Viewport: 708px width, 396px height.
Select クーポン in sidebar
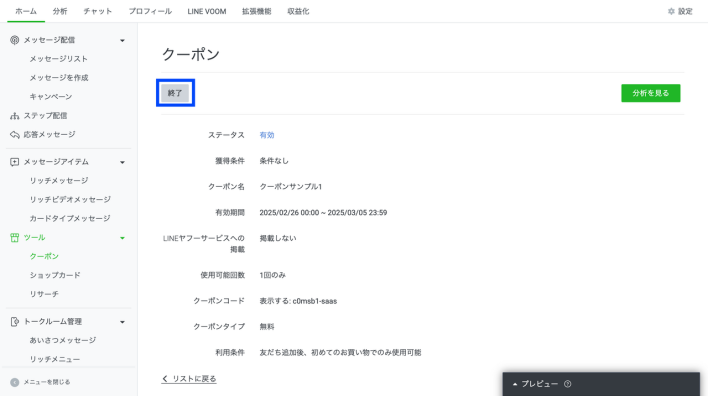(44, 256)
